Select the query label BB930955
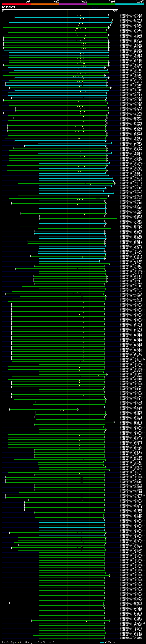146x644 pixels. (x=8, y=7)
